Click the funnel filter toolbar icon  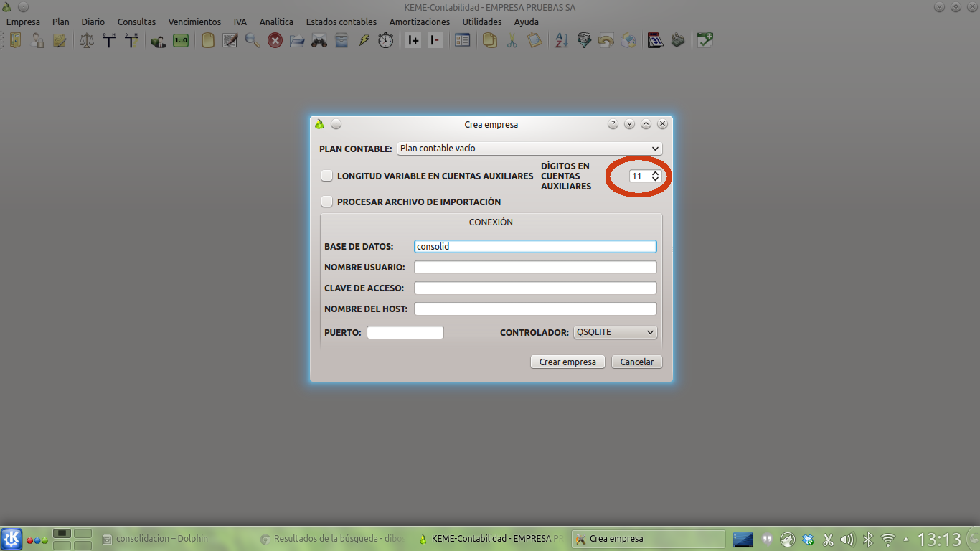coord(584,41)
